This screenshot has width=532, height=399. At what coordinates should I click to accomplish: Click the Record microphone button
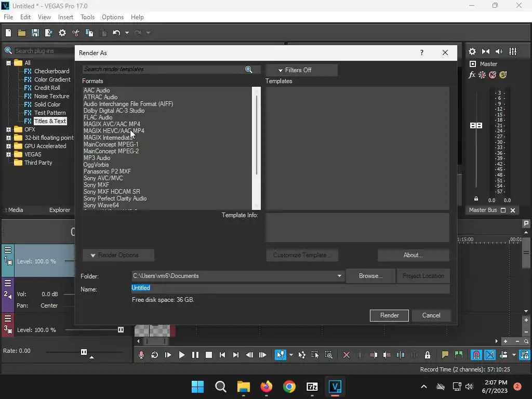[141, 355]
